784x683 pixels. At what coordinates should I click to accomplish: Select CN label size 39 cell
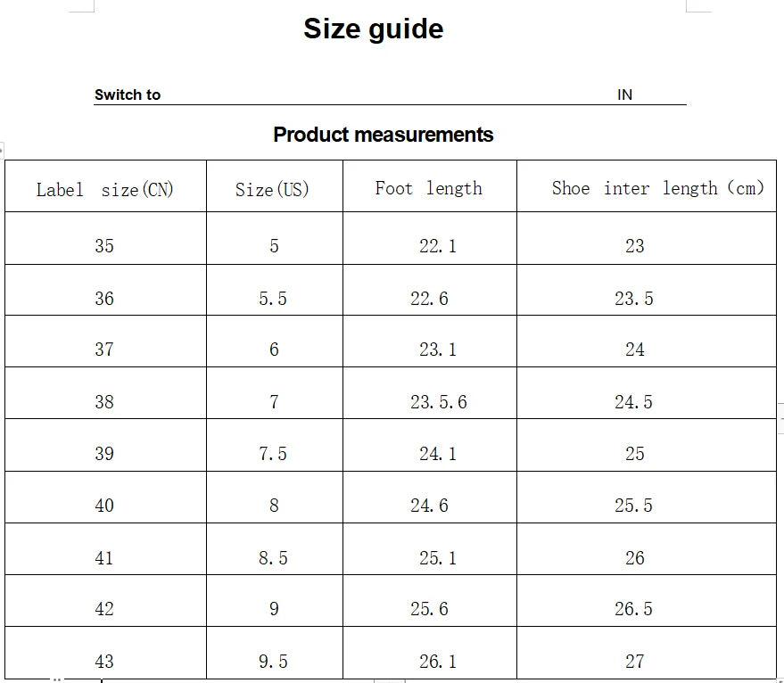coord(104,454)
